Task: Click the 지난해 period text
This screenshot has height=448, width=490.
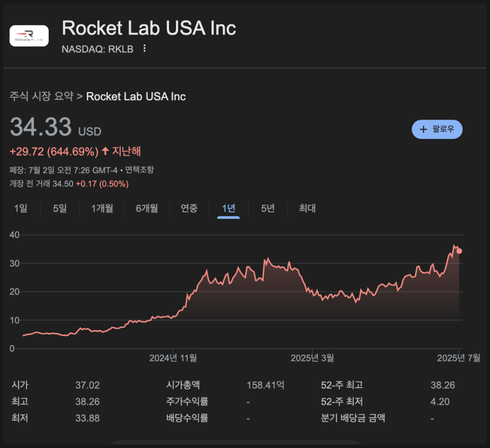Action: tap(126, 152)
